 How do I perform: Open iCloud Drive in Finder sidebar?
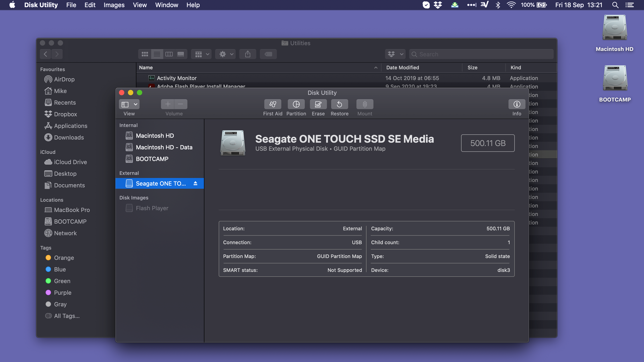tap(70, 162)
